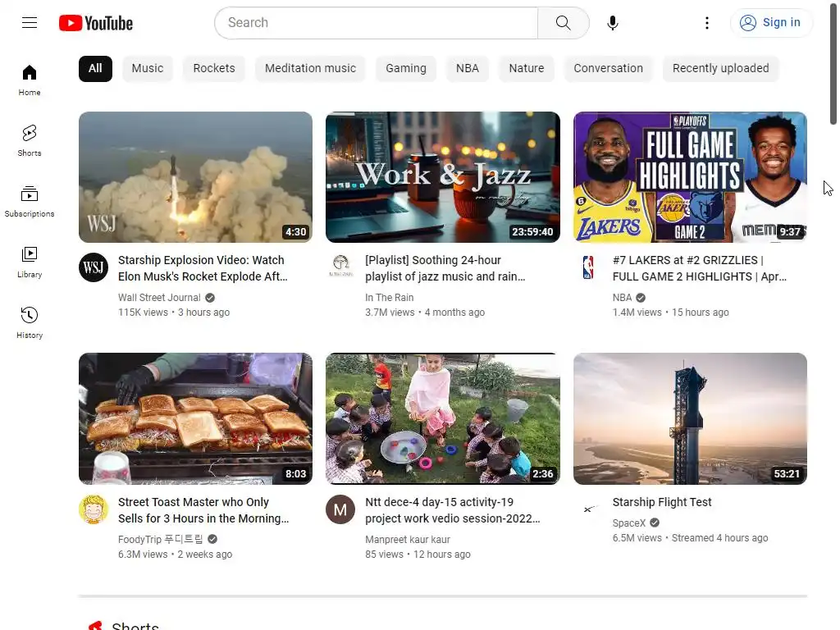
Task: Play the Work & Jazz thumbnail
Action: coord(443,177)
